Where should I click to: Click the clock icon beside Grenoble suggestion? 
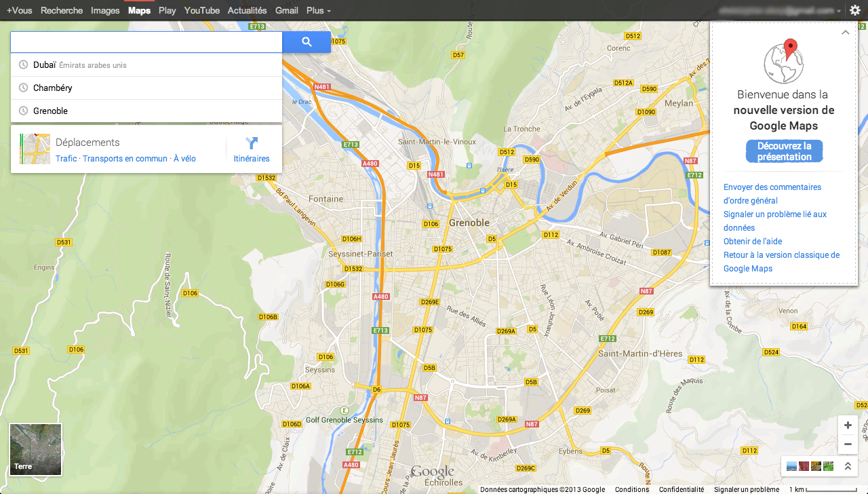pos(23,111)
